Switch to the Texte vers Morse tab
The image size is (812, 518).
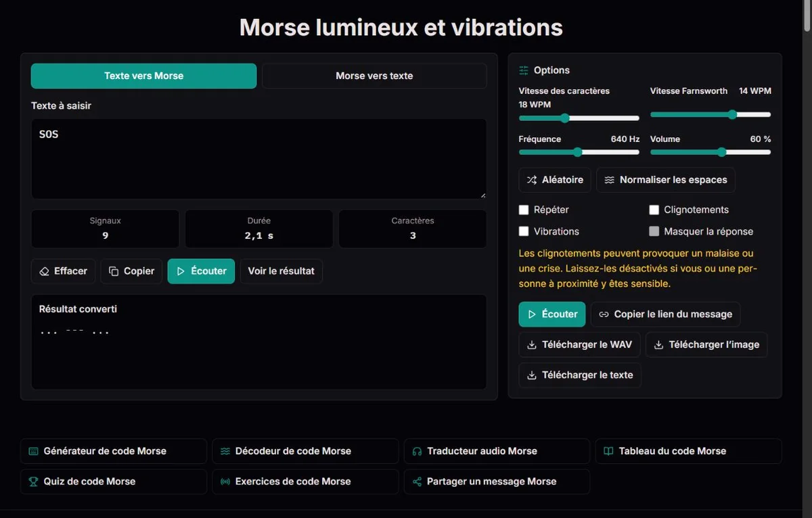[x=143, y=76]
